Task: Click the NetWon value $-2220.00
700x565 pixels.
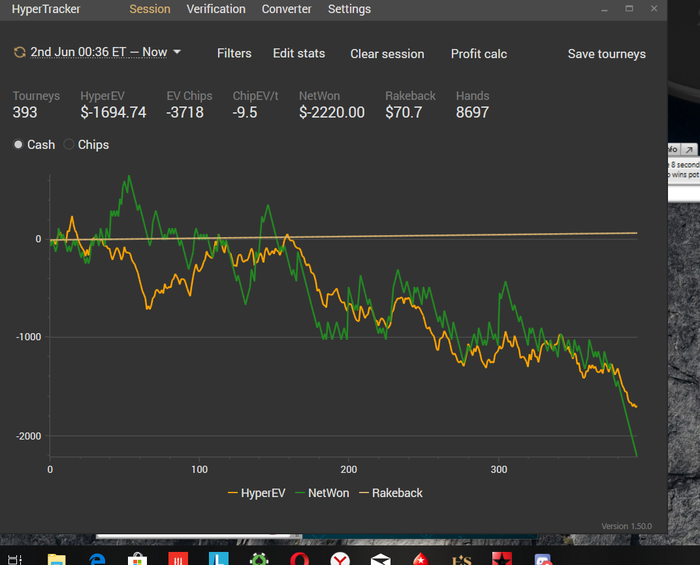Action: [332, 112]
